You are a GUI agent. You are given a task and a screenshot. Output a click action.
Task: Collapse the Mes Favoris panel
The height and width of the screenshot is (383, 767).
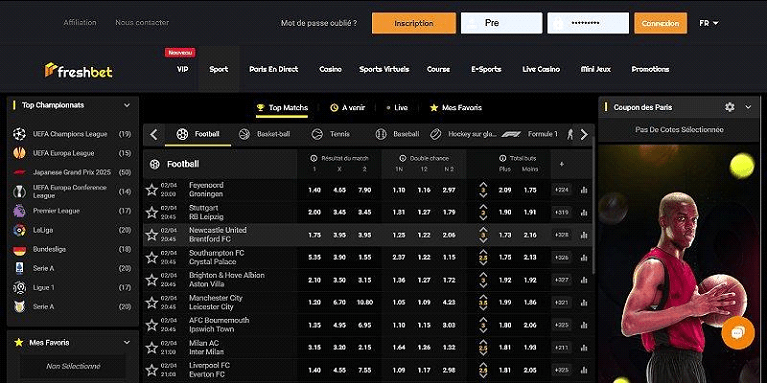[127, 342]
